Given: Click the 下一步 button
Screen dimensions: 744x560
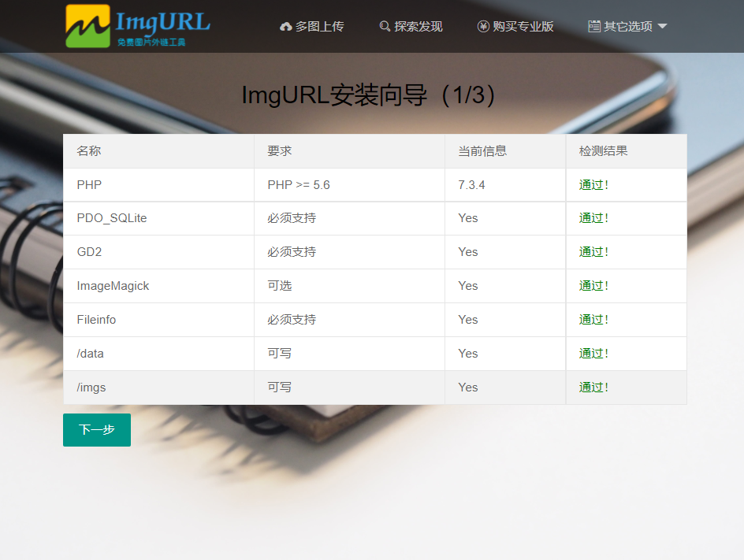Looking at the screenshot, I should point(97,430).
